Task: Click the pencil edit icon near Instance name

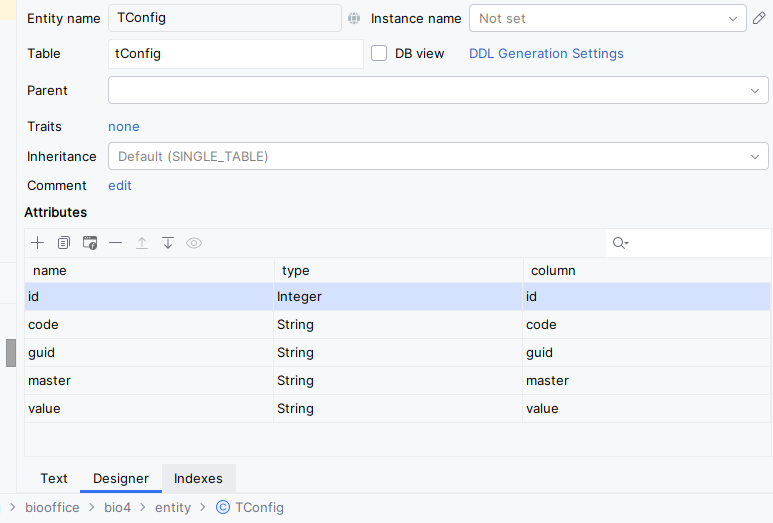Action: point(759,18)
